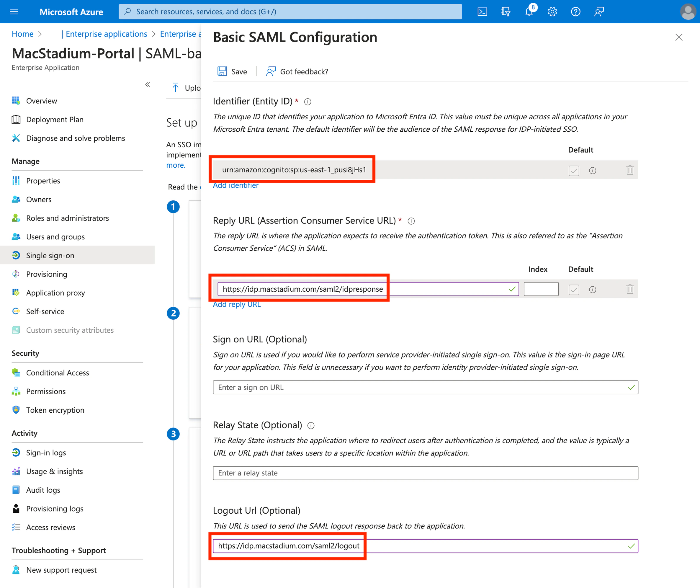Open portal settings gear

click(552, 12)
